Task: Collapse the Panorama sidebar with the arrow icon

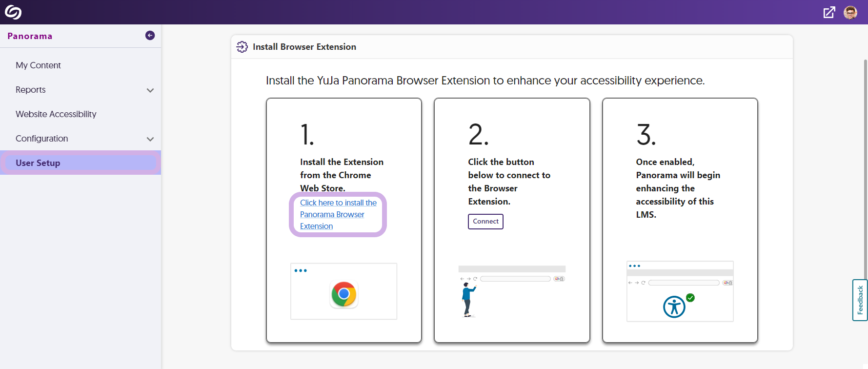Action: (x=150, y=35)
